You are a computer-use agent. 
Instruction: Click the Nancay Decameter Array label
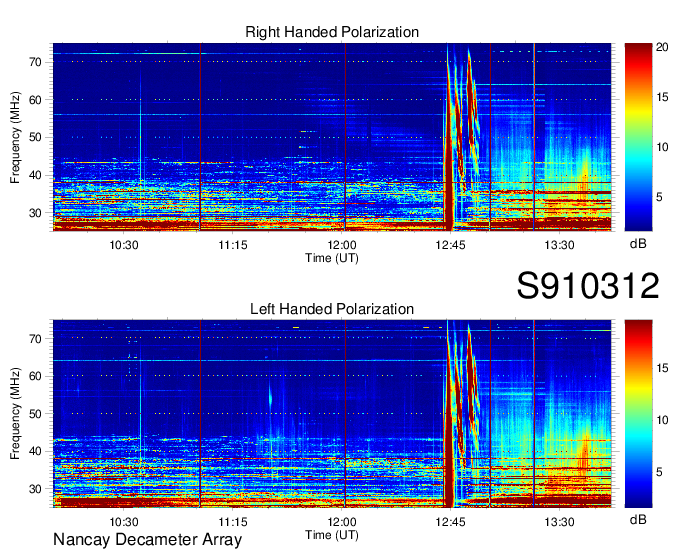point(147,540)
